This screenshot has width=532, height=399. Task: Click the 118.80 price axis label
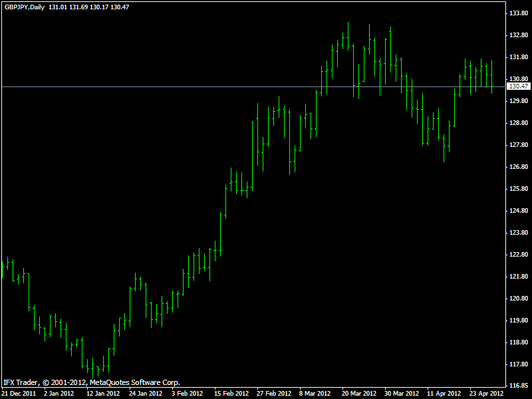[519, 342]
